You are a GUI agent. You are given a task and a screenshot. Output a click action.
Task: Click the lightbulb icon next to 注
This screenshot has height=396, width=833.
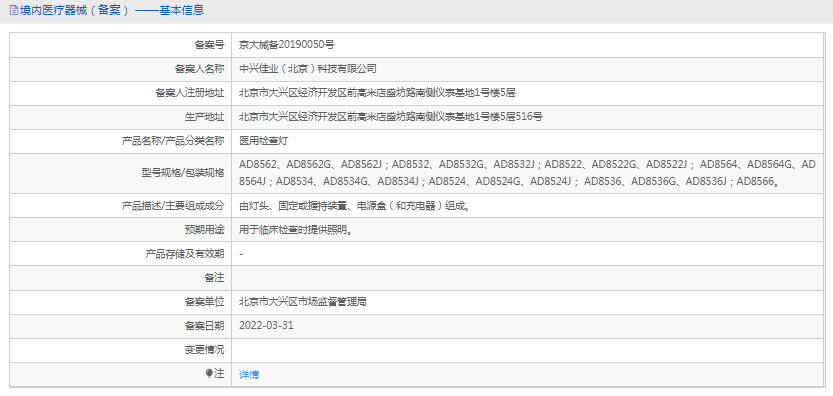(x=209, y=374)
